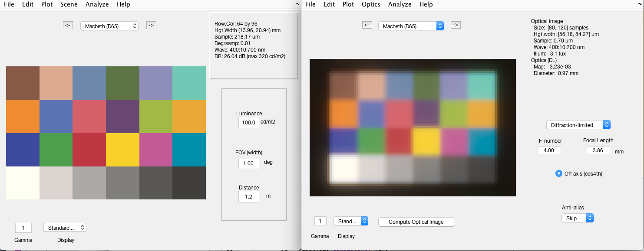Open File menu in Scene window
Image resolution: width=644 pixels, height=251 pixels.
(9, 4)
